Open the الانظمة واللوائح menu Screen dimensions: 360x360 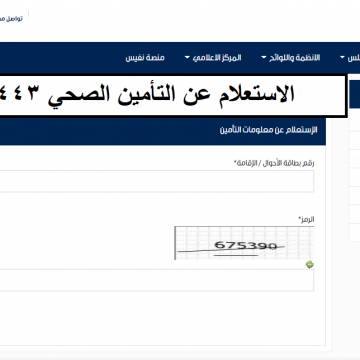pyautogui.click(x=299, y=58)
